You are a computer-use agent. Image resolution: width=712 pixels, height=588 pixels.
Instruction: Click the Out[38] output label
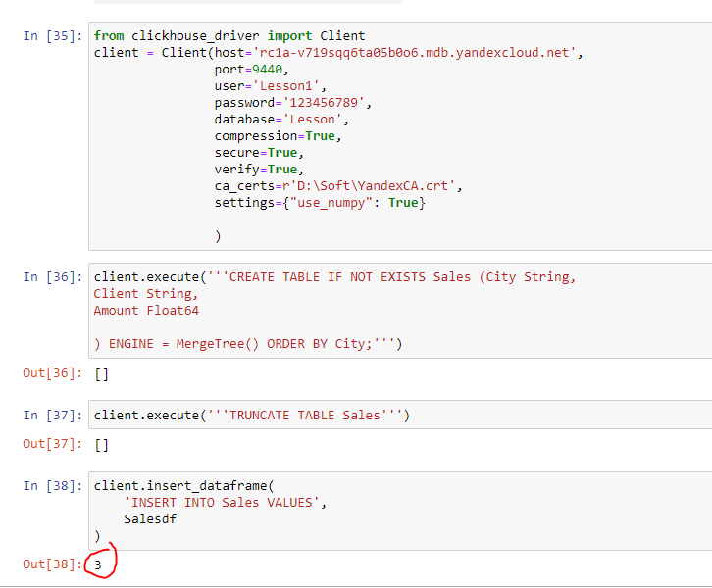53,563
